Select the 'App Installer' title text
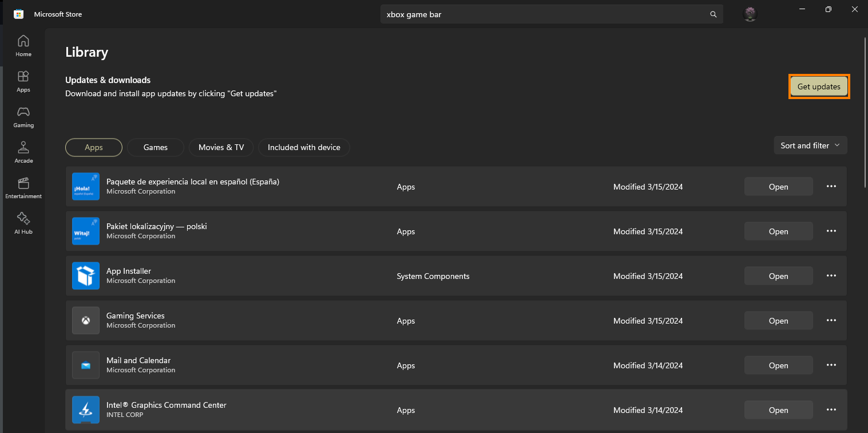The image size is (868, 433). 129,271
